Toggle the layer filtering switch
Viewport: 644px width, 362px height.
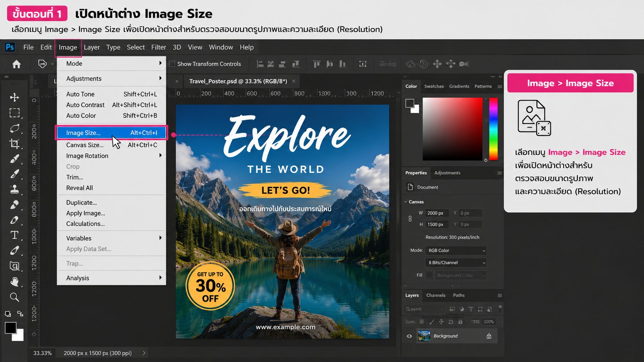click(500, 308)
